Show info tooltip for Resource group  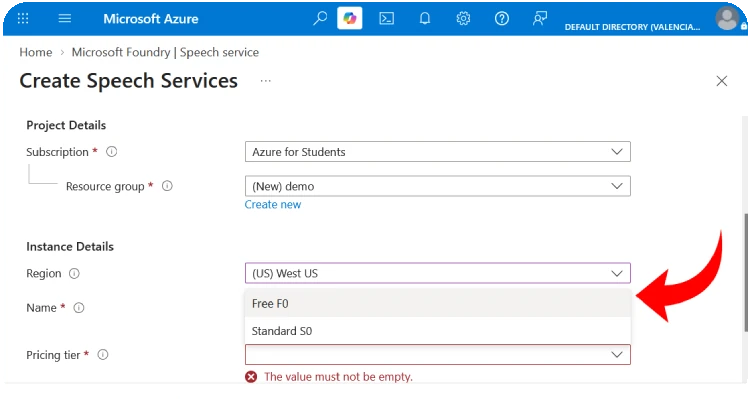click(167, 186)
